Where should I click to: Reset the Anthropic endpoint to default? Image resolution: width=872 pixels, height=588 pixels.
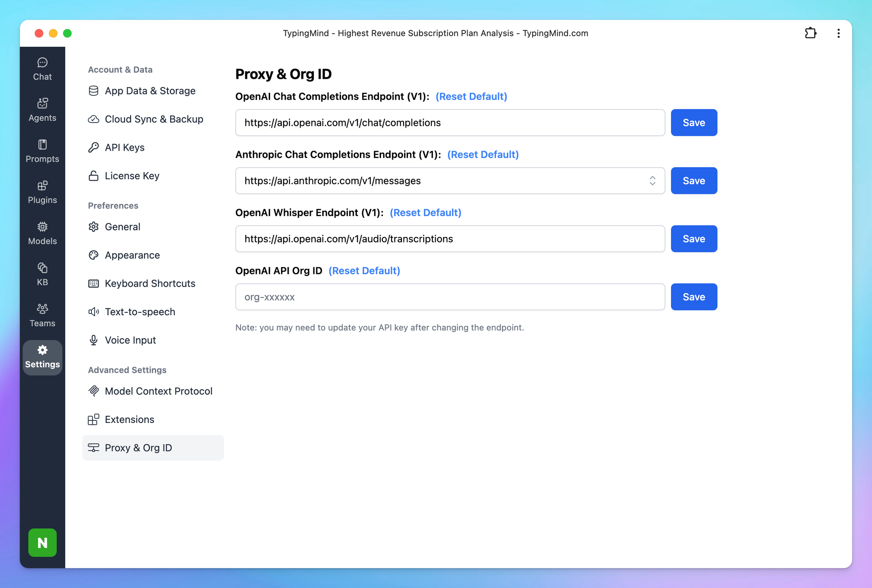click(x=482, y=154)
